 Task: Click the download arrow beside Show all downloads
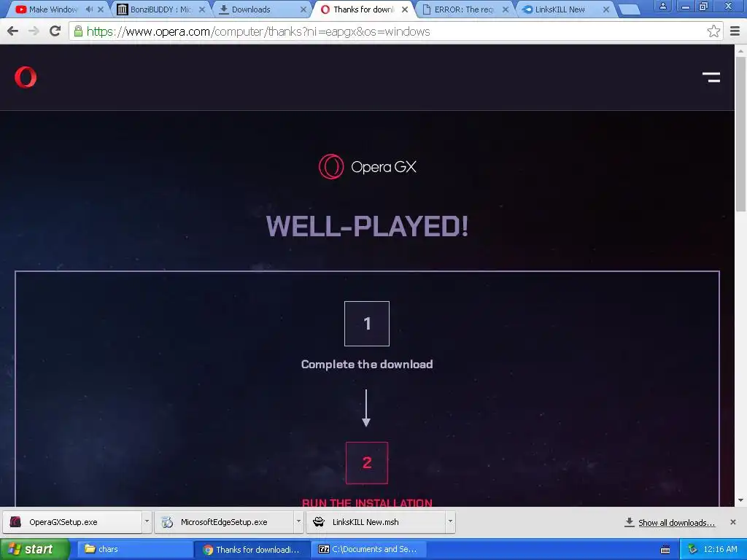click(x=630, y=522)
